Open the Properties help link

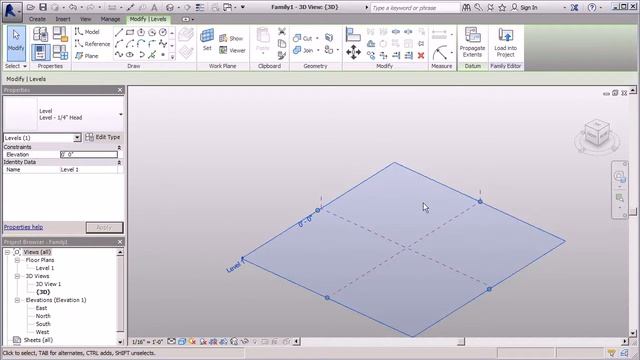pos(23,227)
